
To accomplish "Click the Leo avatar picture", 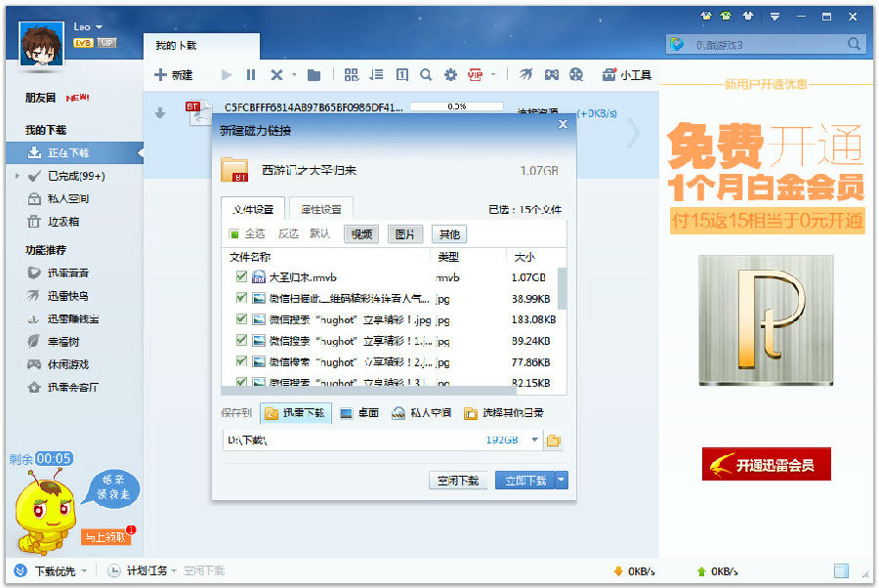I will click(x=41, y=44).
